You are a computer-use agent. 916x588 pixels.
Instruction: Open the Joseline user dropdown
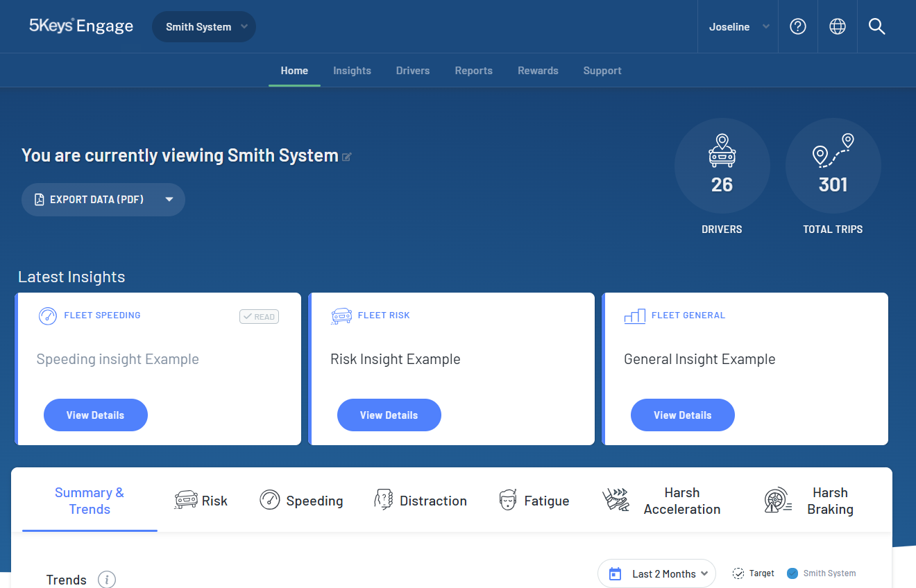[738, 27]
